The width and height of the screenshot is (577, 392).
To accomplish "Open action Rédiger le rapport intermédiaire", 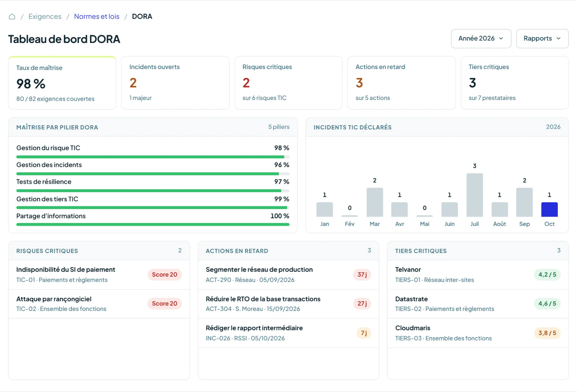I will (288, 333).
